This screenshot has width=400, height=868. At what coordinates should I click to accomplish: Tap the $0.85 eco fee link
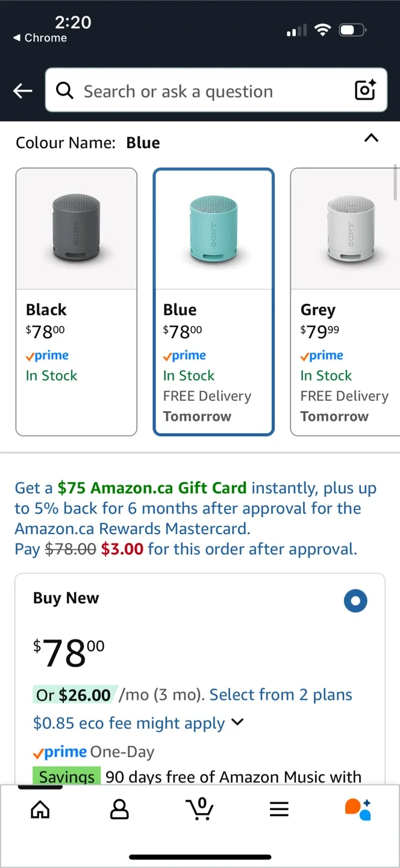[129, 723]
